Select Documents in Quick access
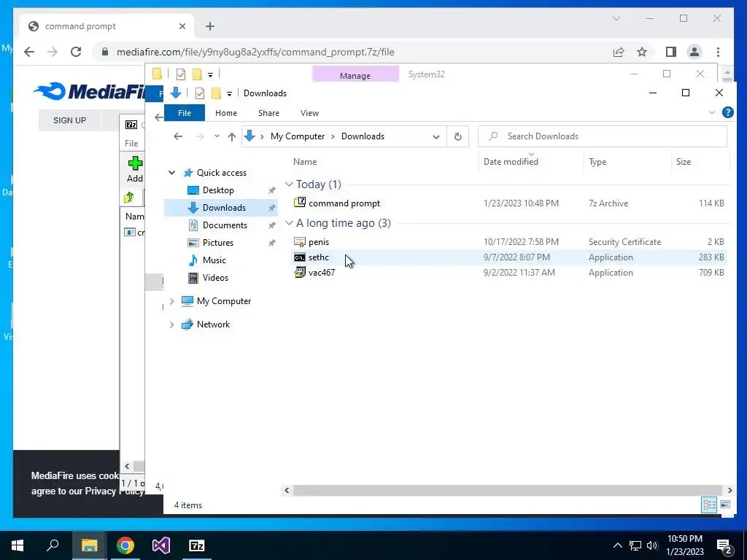 225,225
